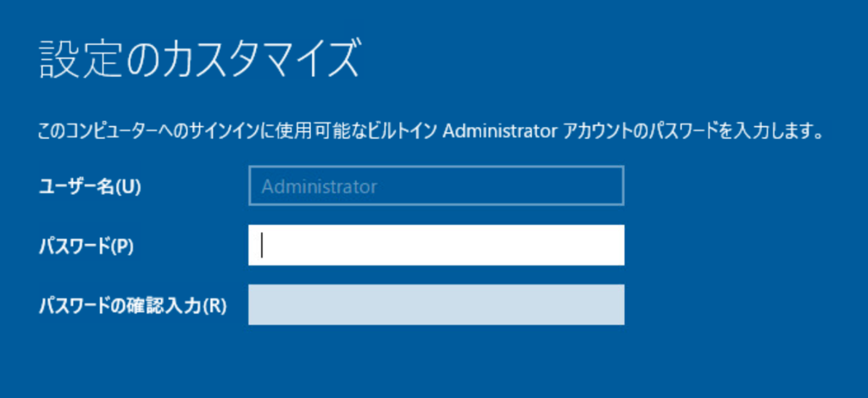Click the 設定のカスタマイズ page heading
The image size is (868, 398).
coord(200,59)
